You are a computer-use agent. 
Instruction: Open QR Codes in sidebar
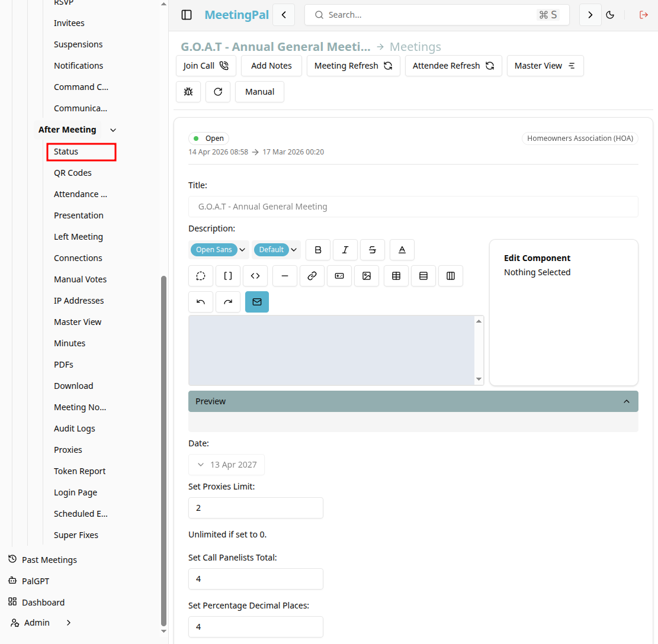(x=73, y=173)
